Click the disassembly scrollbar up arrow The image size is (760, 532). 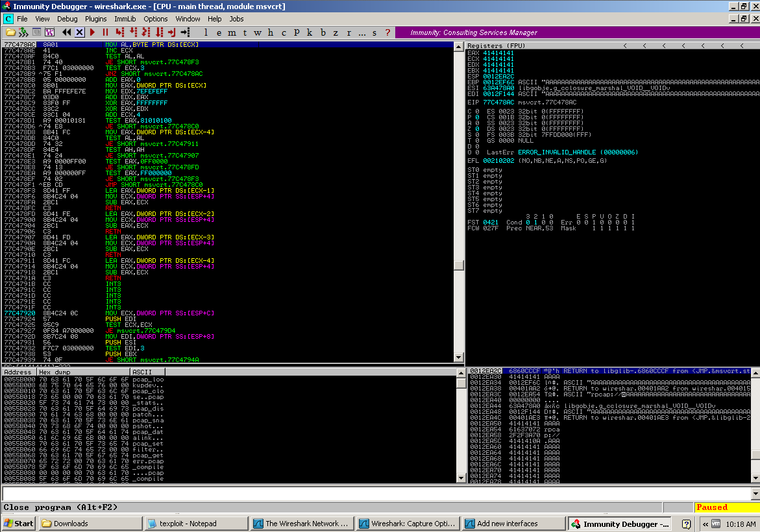(458, 47)
